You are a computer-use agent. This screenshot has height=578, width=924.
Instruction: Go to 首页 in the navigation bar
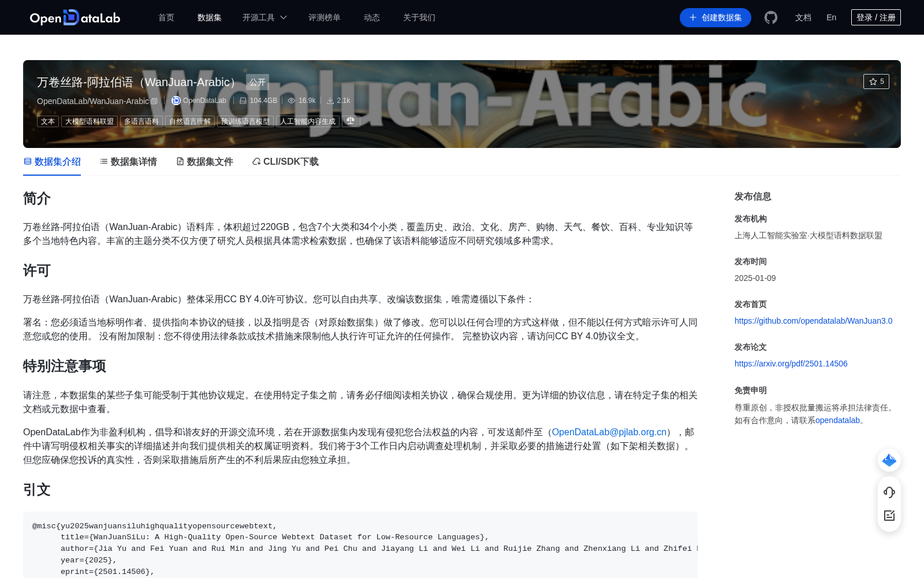(x=166, y=17)
